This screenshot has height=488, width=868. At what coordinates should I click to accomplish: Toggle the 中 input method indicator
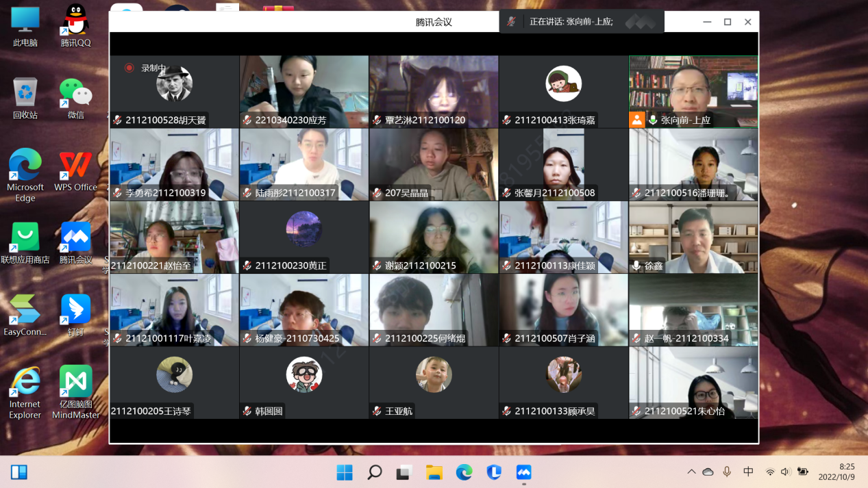(x=748, y=472)
